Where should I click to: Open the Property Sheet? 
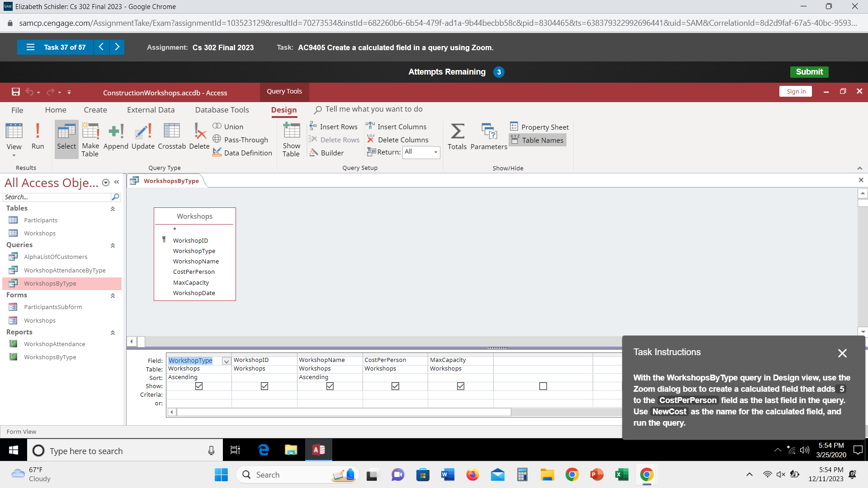(539, 127)
